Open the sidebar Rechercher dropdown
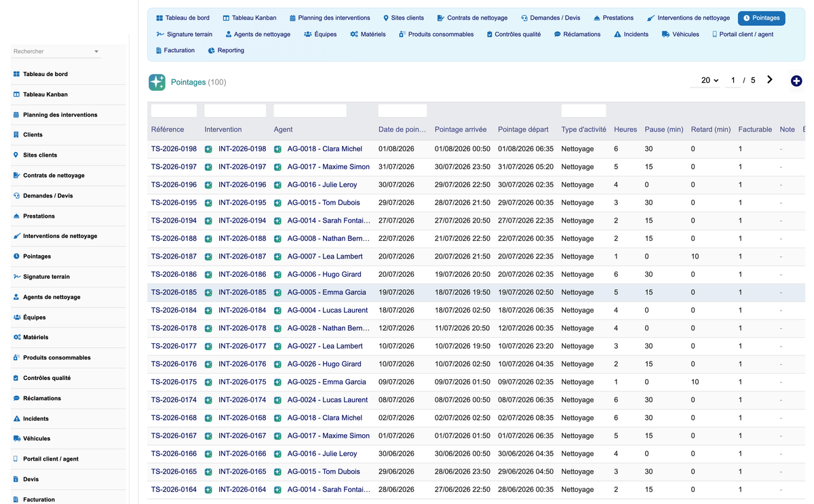 56,52
